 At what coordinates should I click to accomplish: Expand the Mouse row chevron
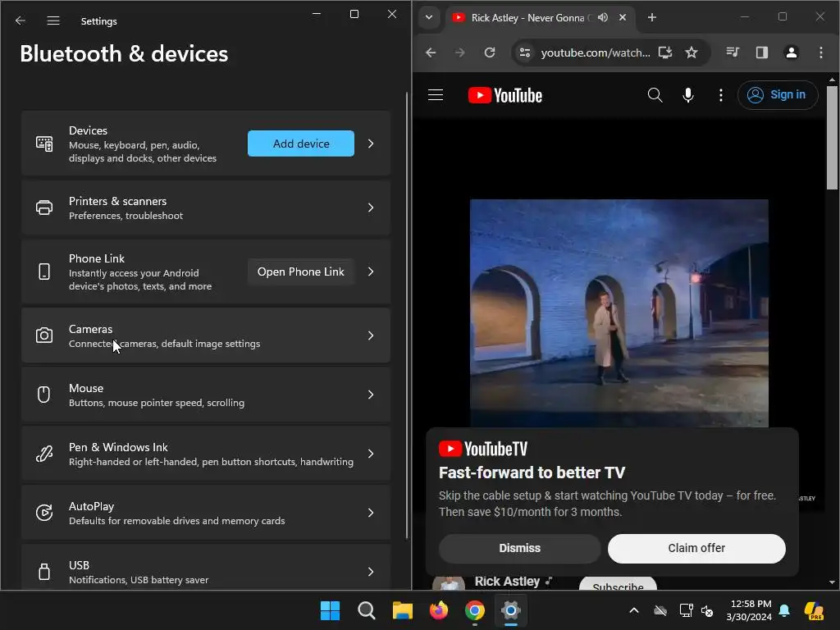[x=371, y=395]
